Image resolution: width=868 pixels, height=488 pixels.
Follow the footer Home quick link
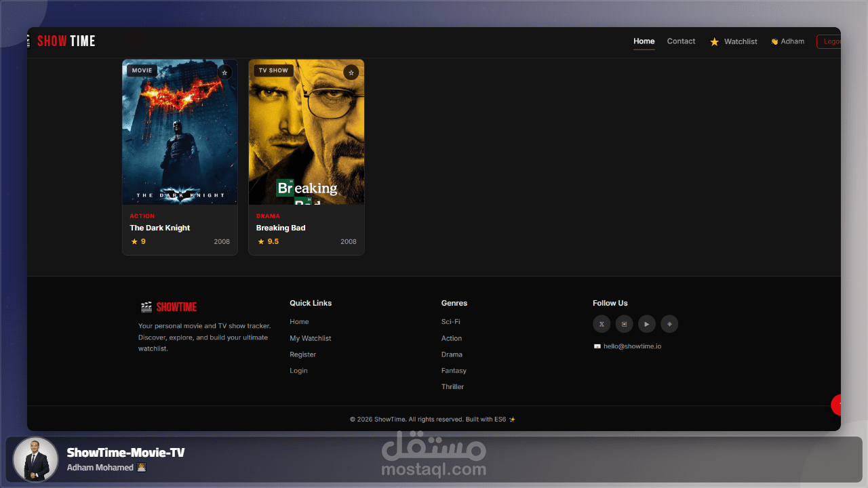tap(299, 322)
